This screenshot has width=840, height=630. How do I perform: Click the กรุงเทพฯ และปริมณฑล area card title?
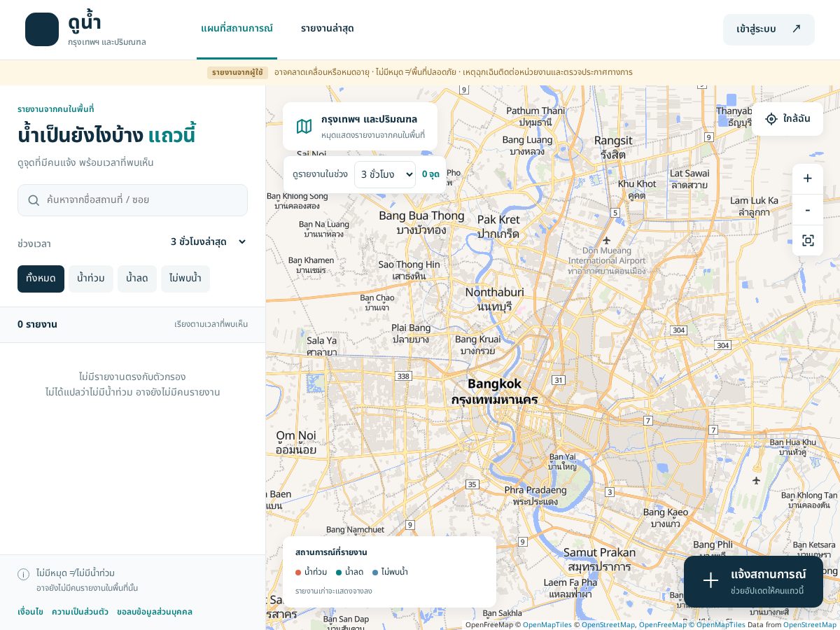369,119
